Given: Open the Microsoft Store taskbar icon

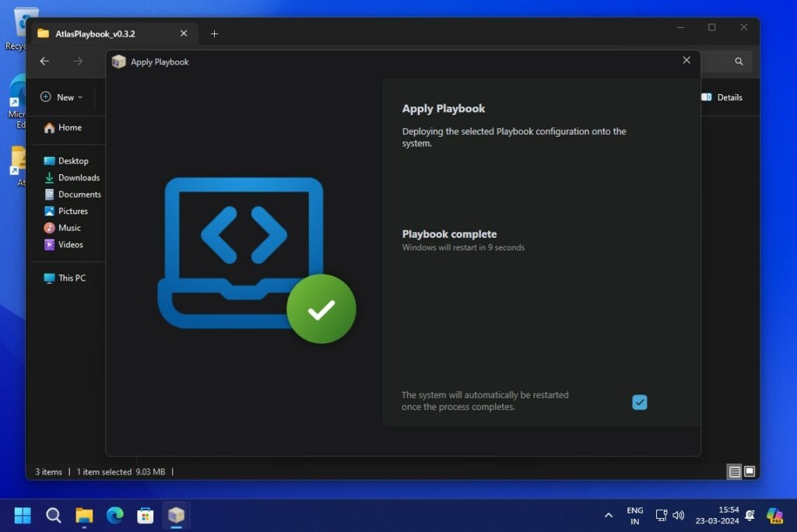Looking at the screenshot, I should 146,515.
